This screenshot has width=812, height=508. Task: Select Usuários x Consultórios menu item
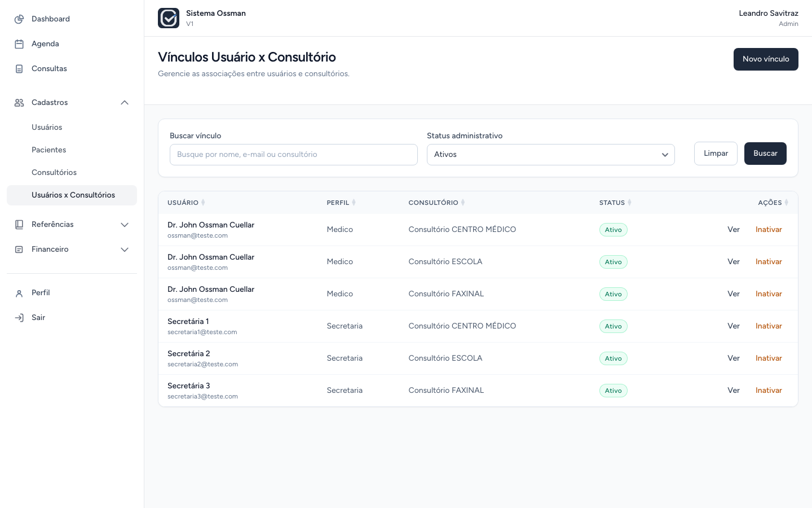click(x=72, y=195)
